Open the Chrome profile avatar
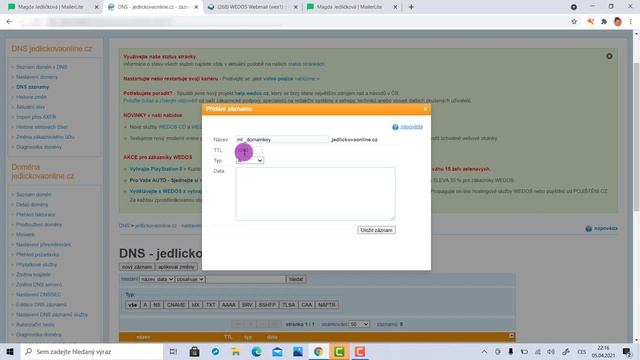640x360 pixels. (x=618, y=22)
